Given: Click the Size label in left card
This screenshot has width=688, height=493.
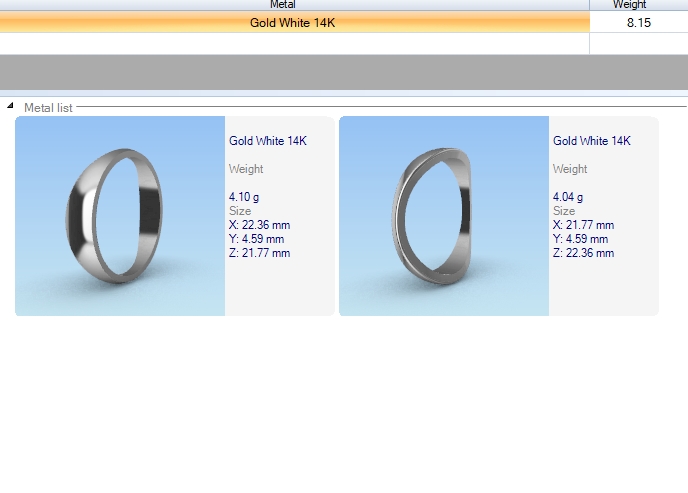Looking at the screenshot, I should pyautogui.click(x=240, y=211).
